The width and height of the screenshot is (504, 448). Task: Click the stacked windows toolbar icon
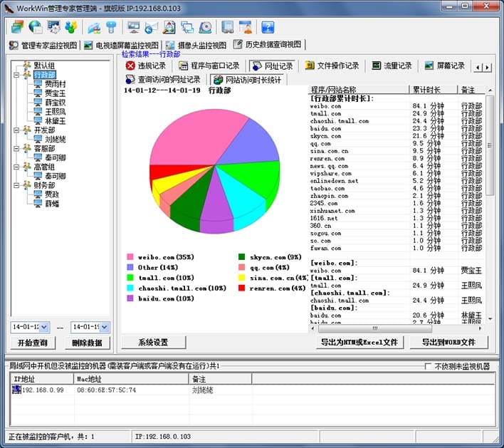tap(17, 27)
